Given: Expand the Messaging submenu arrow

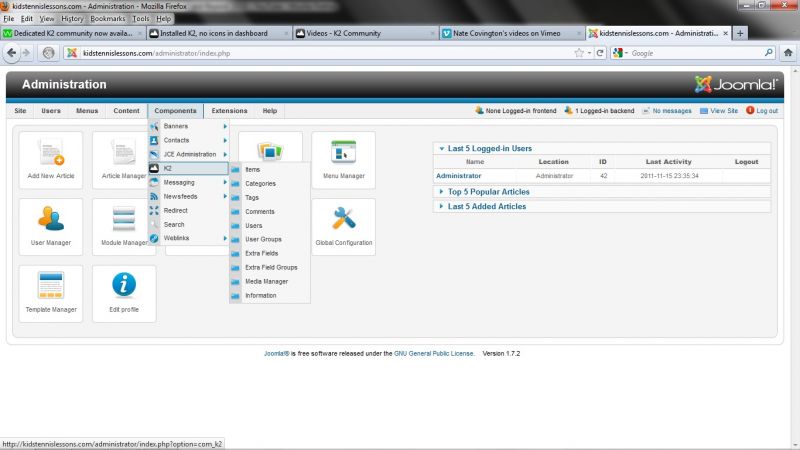Looking at the screenshot, I should (x=225, y=182).
